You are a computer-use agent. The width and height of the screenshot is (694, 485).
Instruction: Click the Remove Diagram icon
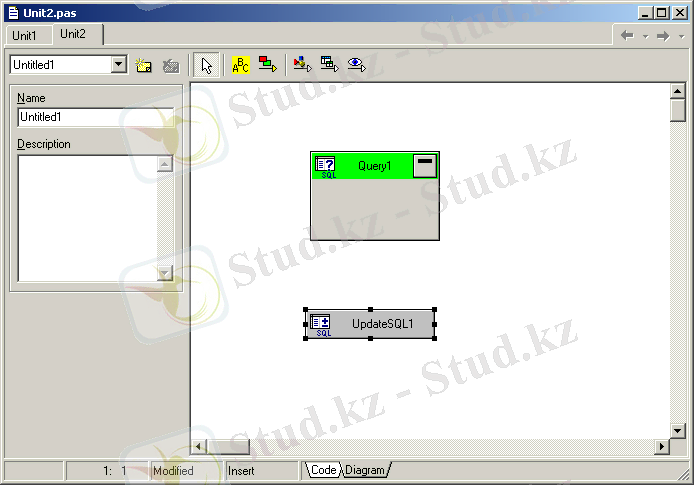pyautogui.click(x=170, y=65)
